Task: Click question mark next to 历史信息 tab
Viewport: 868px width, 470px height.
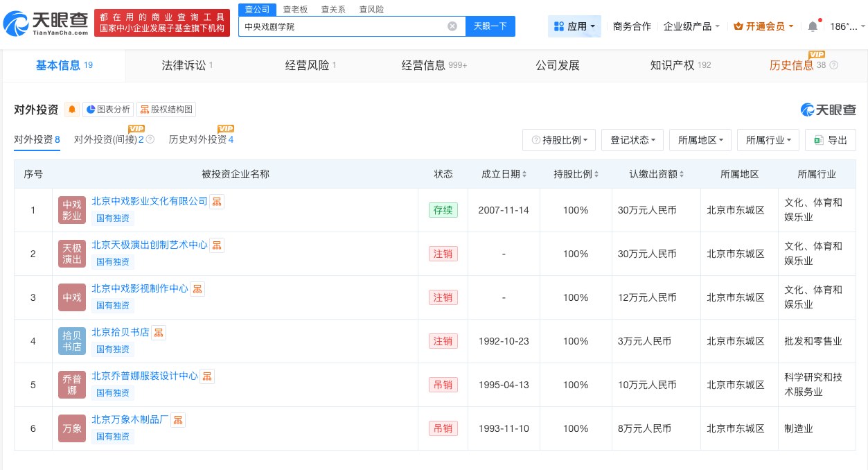Action: (x=833, y=65)
